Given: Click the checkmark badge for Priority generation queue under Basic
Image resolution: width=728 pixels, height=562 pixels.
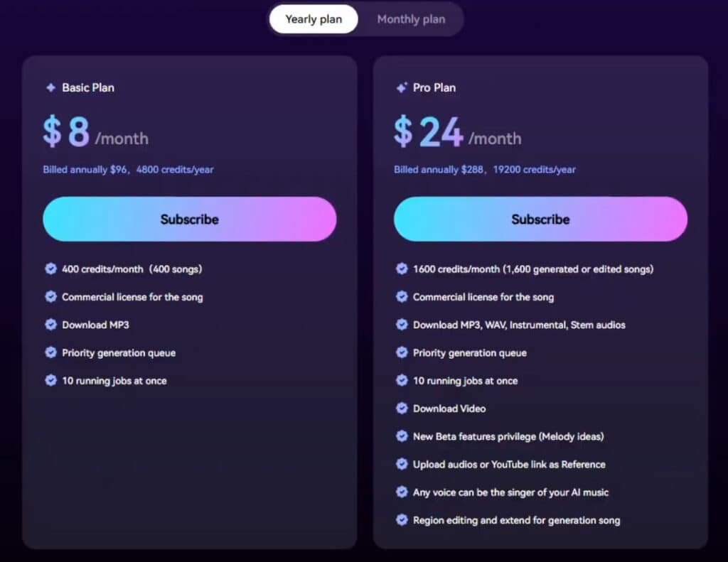Looking at the screenshot, I should click(x=50, y=352).
